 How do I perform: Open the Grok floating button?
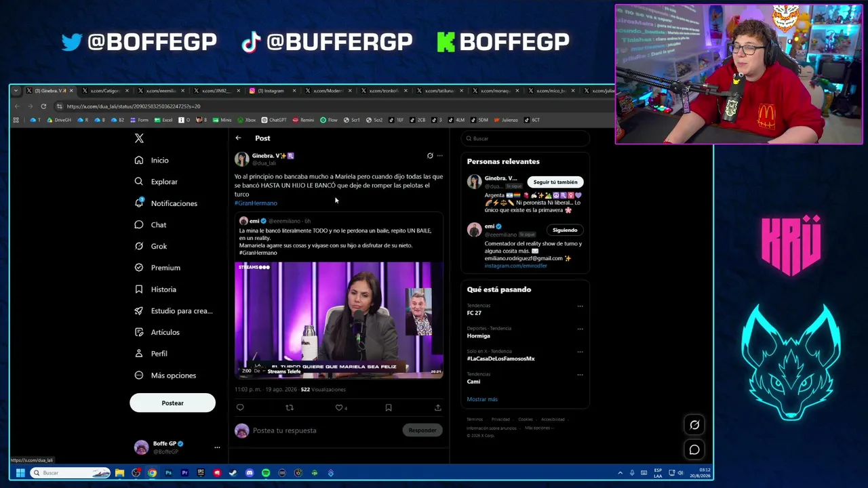[694, 425]
